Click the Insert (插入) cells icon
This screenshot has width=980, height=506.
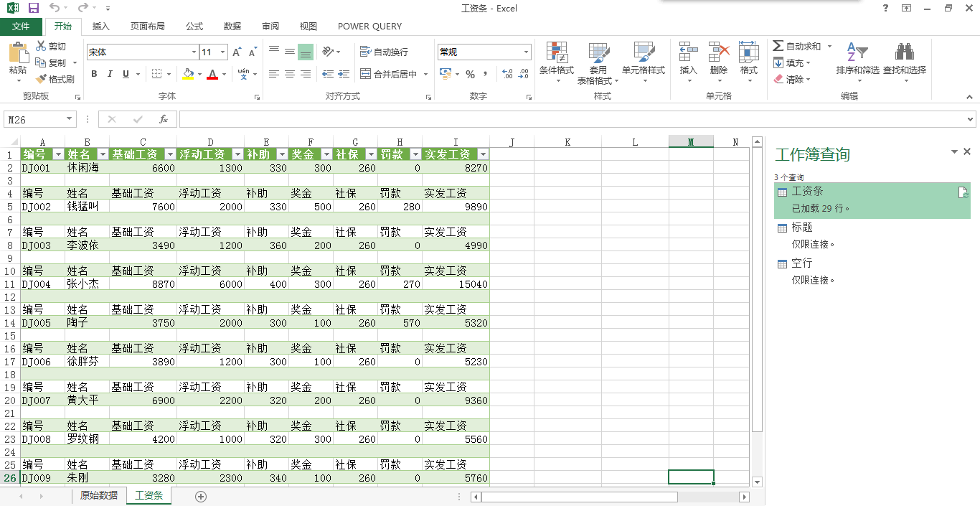tap(689, 52)
